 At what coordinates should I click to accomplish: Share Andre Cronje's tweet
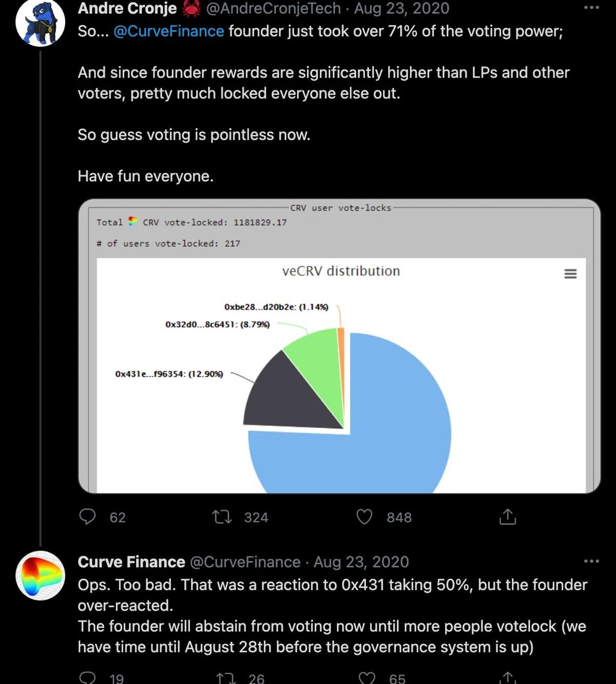507,517
